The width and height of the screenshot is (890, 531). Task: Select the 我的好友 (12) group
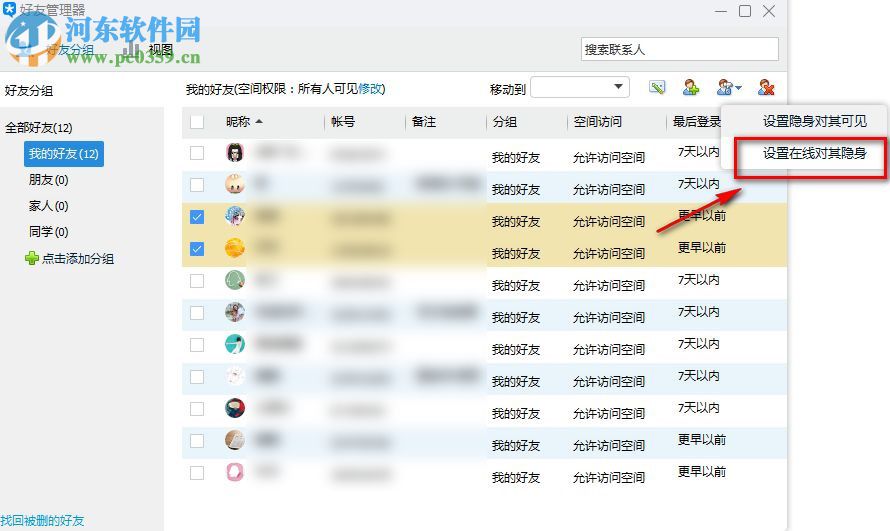coord(64,154)
